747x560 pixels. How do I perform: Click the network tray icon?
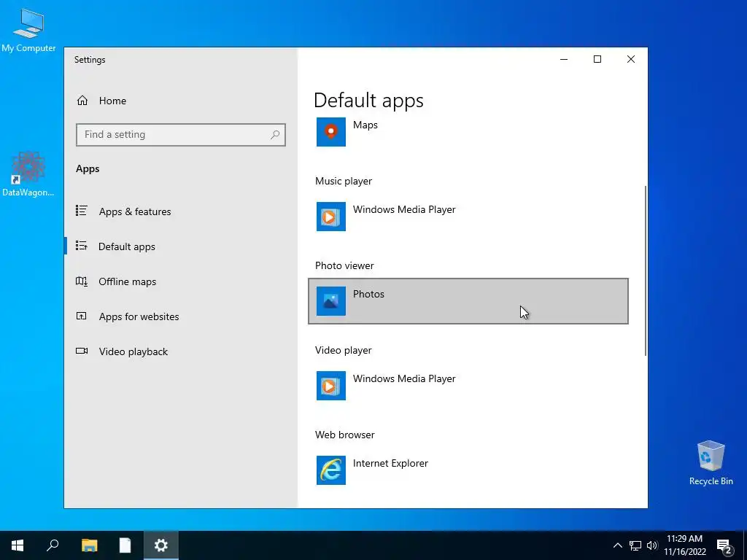coord(635,545)
